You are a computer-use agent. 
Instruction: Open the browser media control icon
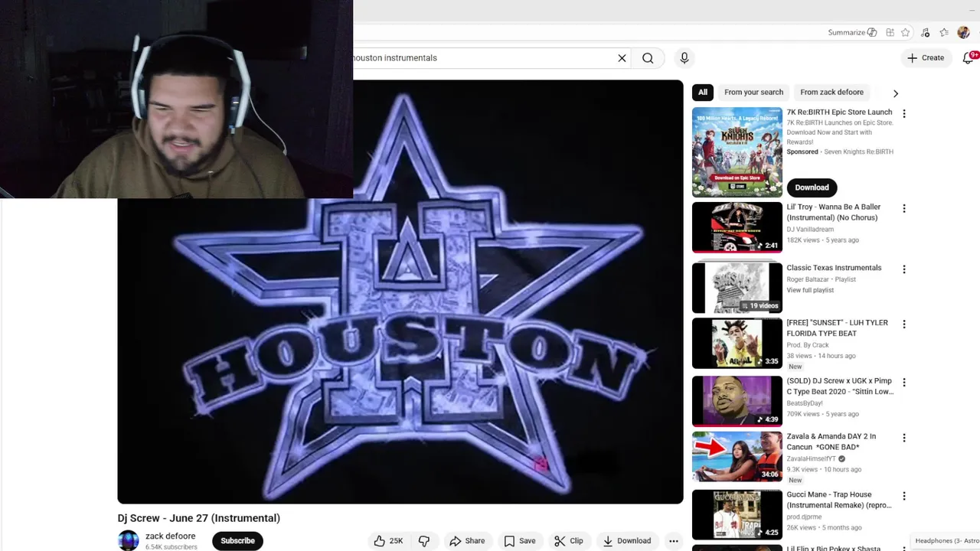point(926,33)
